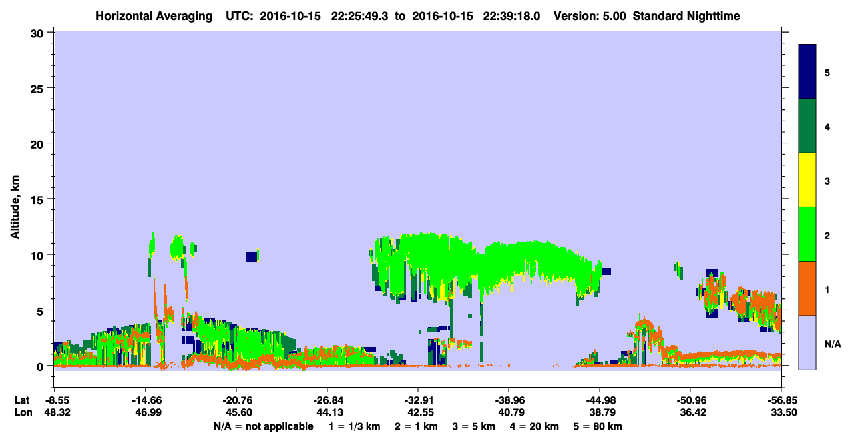Click the legend text '1 = 1/3 km'
The height and width of the screenshot is (445, 868).
353,426
